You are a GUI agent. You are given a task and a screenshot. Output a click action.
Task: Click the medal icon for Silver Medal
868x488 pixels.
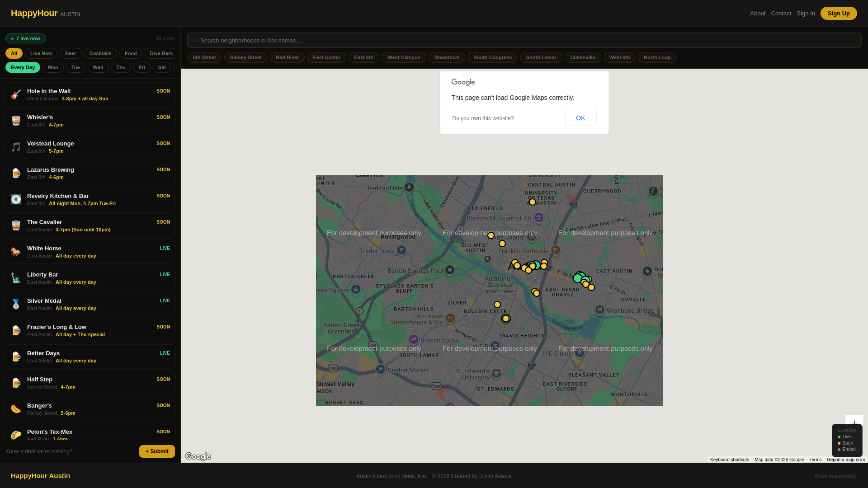pos(16,304)
